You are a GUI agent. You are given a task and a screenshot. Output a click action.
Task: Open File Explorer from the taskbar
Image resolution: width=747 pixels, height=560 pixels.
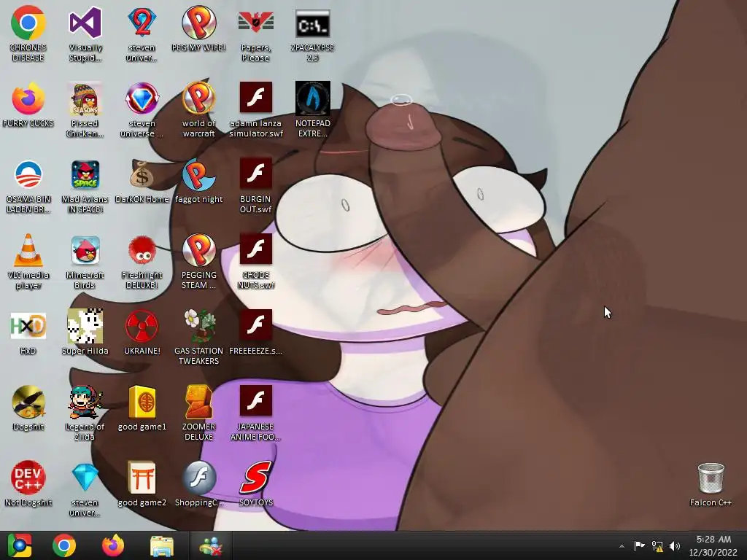(162, 545)
